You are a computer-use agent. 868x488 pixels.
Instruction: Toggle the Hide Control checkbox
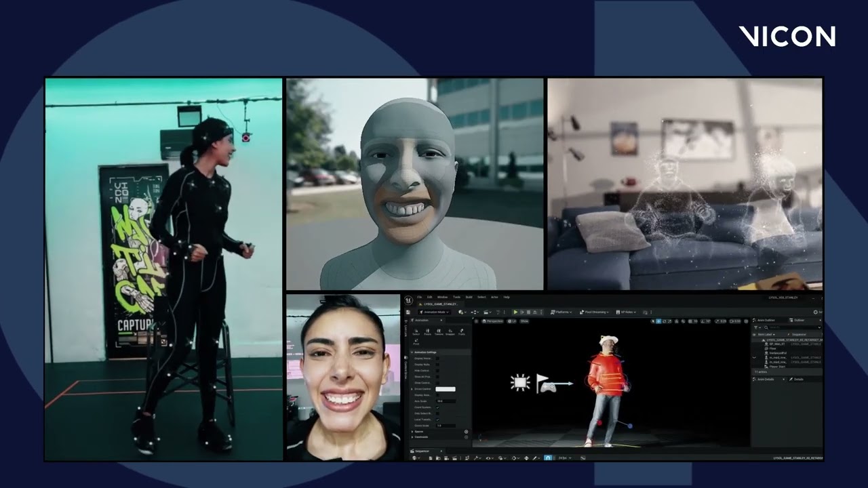click(x=437, y=371)
